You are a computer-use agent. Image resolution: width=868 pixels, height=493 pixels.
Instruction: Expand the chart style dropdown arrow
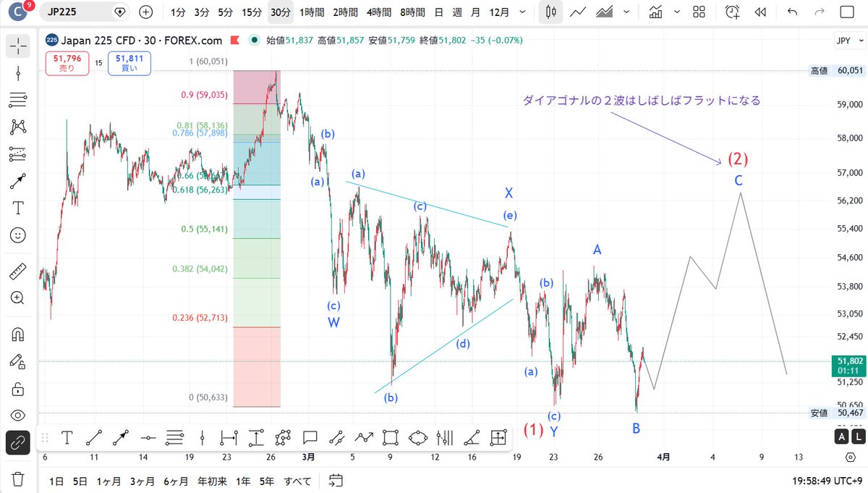(x=626, y=12)
